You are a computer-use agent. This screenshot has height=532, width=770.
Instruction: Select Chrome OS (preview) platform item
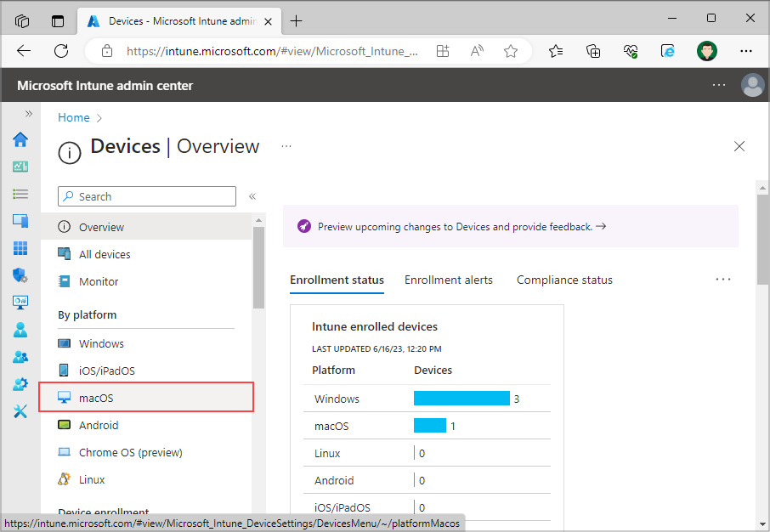[146, 452]
